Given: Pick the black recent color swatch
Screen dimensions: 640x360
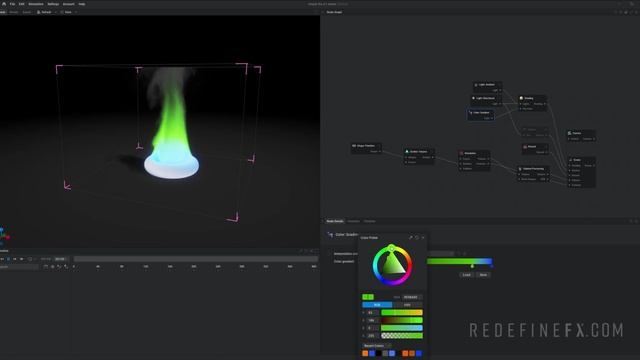Looking at the screenshot, I should tap(379, 353).
